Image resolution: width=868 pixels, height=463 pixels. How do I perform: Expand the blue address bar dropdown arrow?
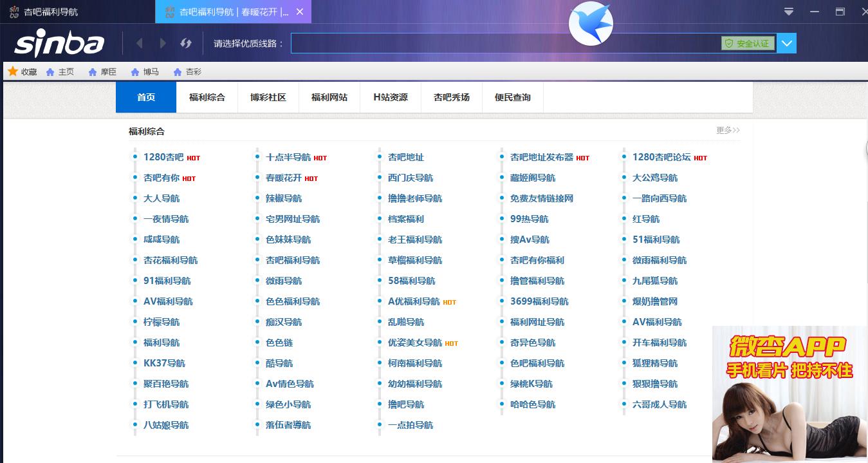pyautogui.click(x=787, y=43)
